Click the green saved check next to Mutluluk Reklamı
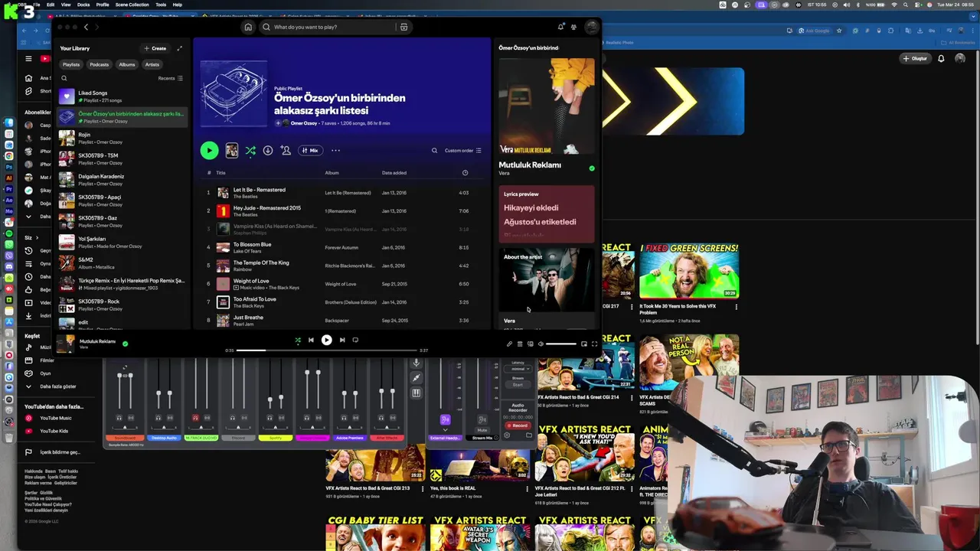The image size is (980, 551). point(592,168)
